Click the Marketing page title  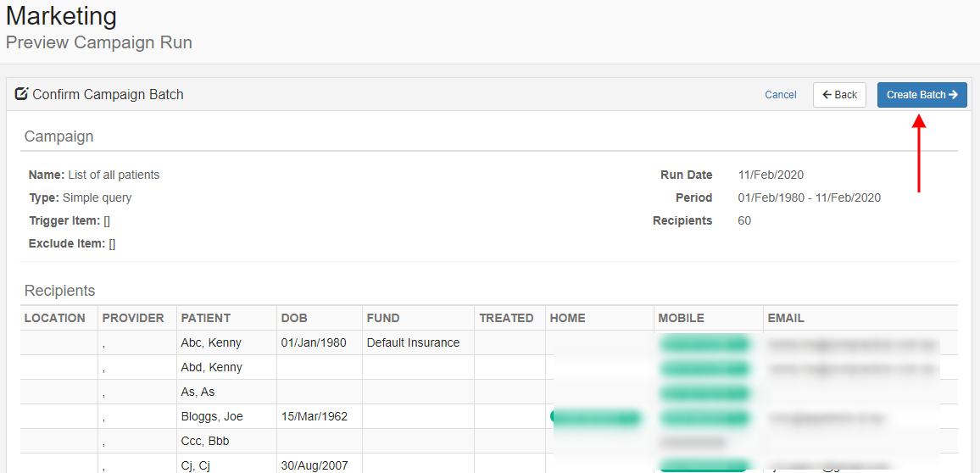61,16
